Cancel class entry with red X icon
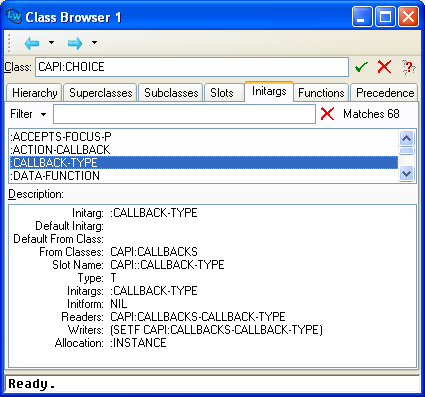Viewport: 425px width, 397px height. (x=384, y=67)
